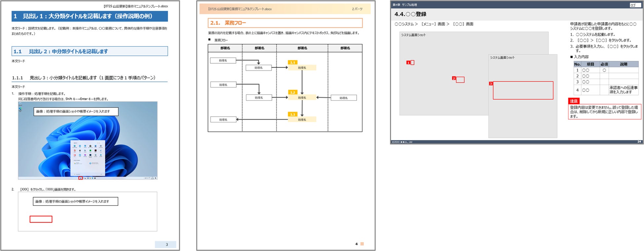
Task: Click the '2 パーツ' header label
Action: pos(357,9)
